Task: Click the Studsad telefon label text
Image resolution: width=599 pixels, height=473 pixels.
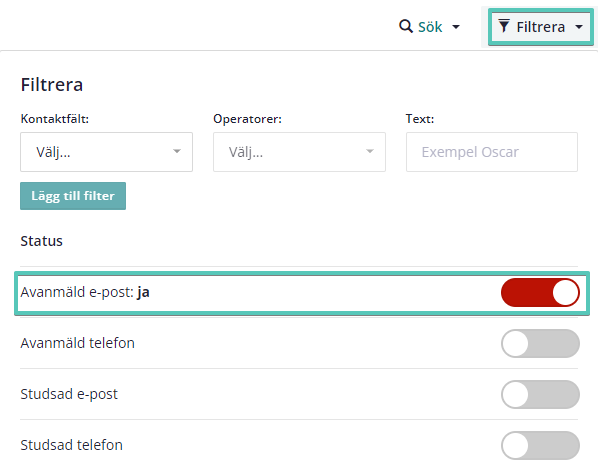Action: 71,445
